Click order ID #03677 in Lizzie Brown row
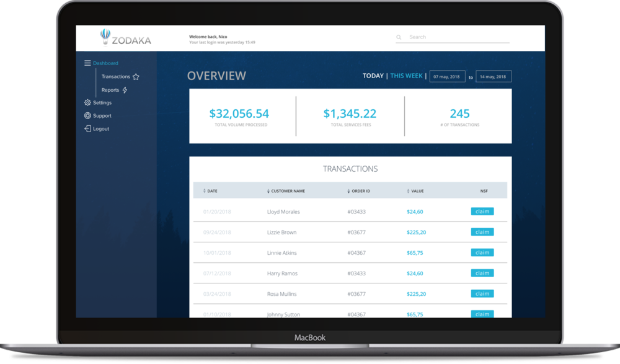This screenshot has height=364, width=620. pos(356,233)
